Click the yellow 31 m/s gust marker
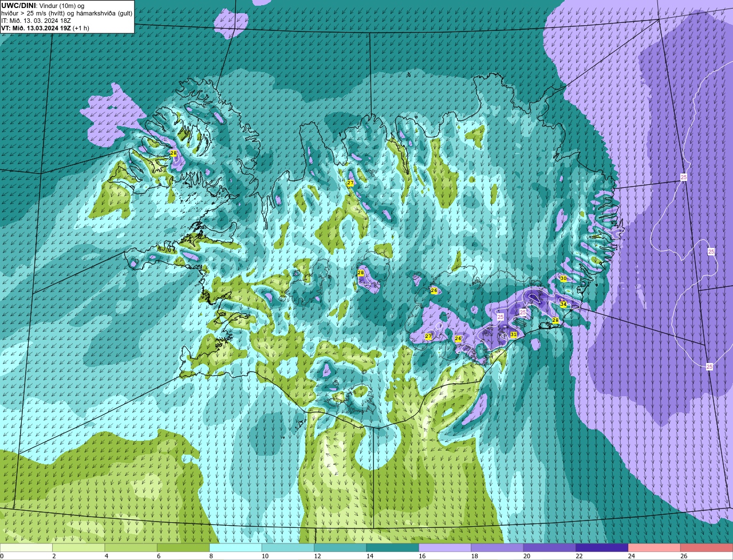The width and height of the screenshot is (733, 560). point(514,334)
